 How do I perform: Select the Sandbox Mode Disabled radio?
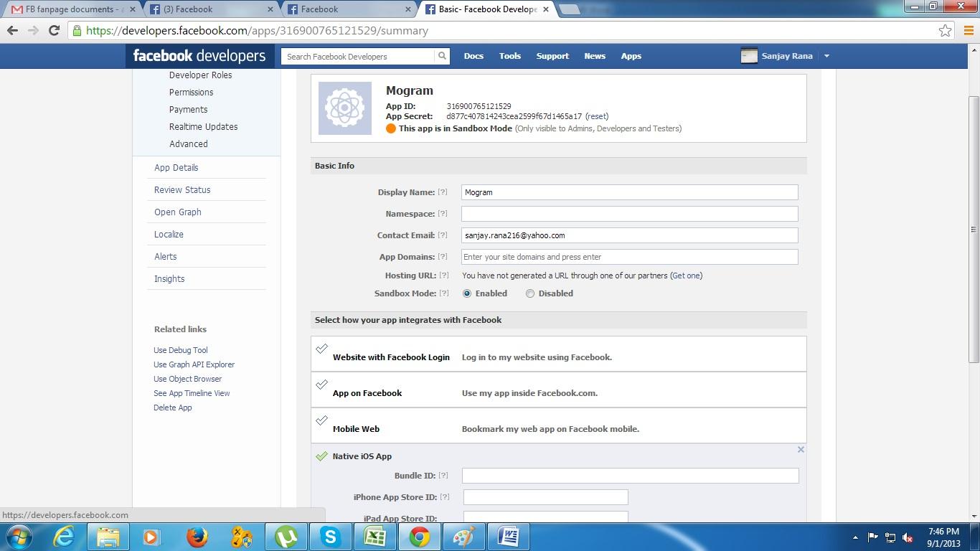pyautogui.click(x=530, y=293)
